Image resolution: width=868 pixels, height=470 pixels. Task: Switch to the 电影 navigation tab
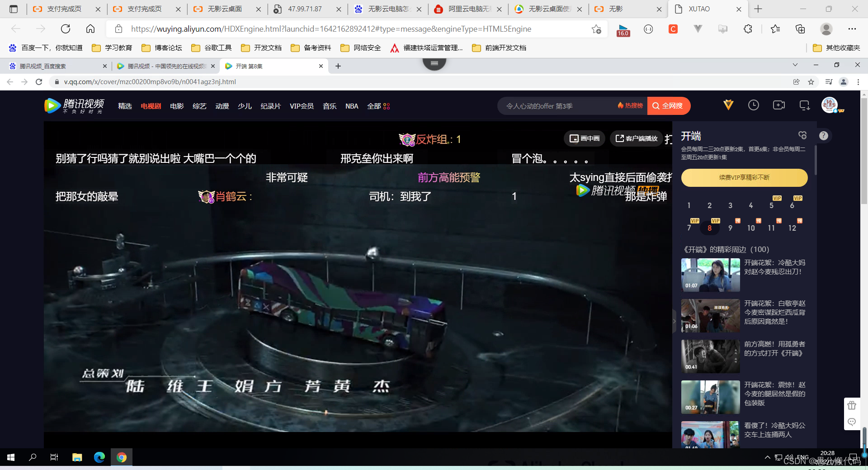(x=176, y=106)
